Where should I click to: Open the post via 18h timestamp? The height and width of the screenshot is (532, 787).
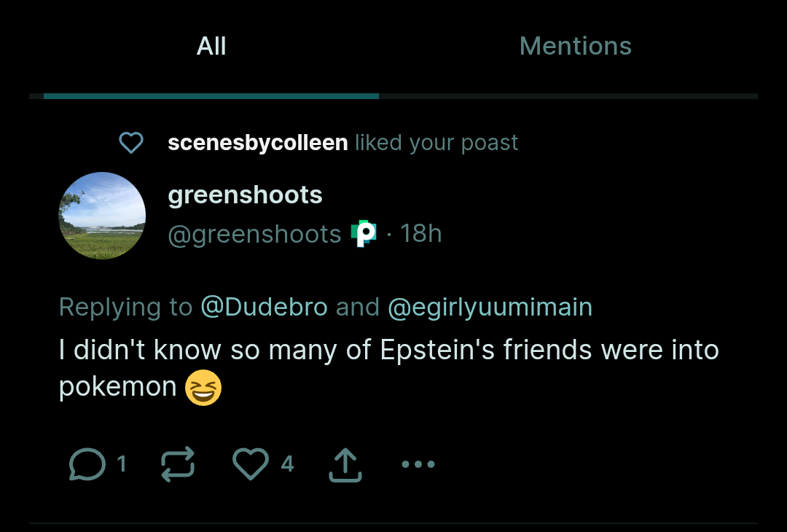click(420, 234)
